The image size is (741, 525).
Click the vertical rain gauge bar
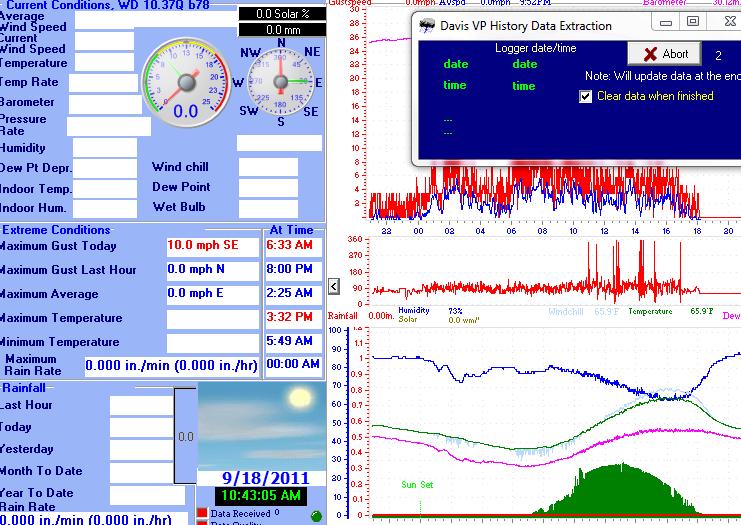point(185,436)
